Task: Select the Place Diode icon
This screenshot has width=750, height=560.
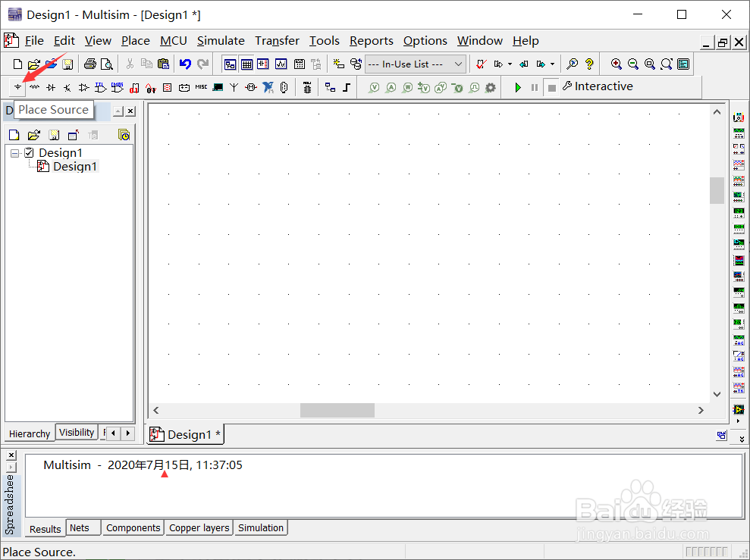Action: (x=51, y=87)
